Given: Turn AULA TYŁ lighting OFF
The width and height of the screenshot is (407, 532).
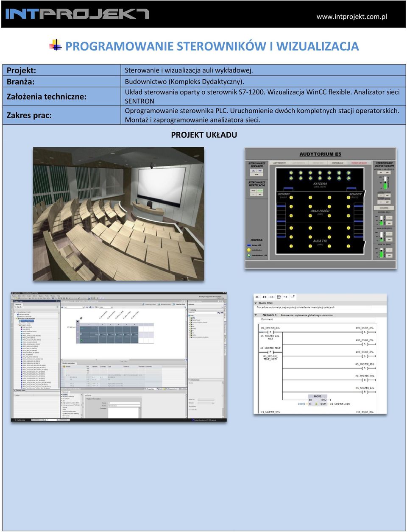Looking at the screenshot, I should coord(389,256).
